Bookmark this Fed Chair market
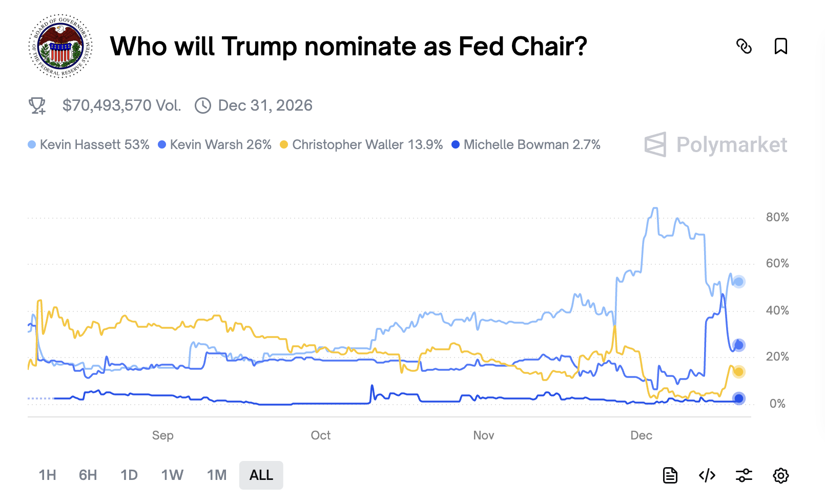 [780, 46]
